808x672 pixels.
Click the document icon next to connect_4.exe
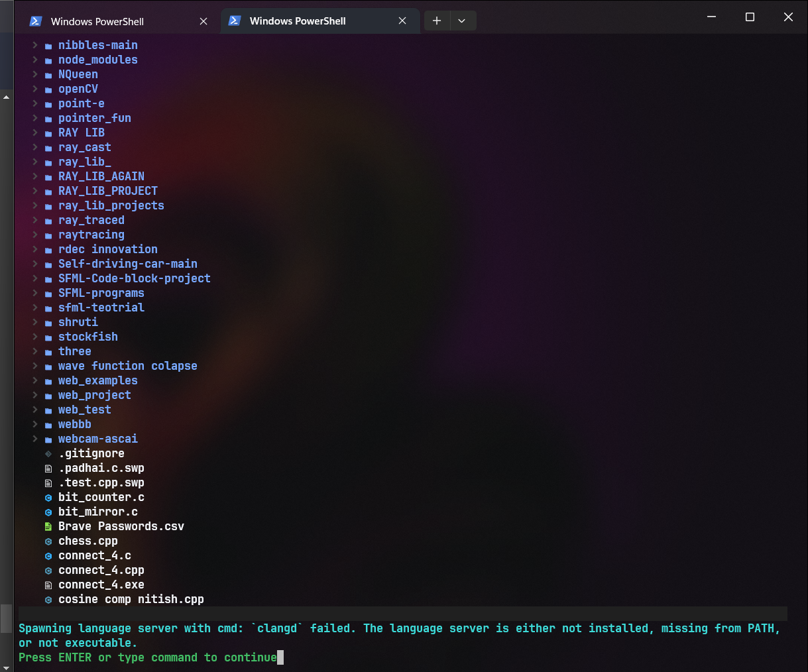click(47, 585)
